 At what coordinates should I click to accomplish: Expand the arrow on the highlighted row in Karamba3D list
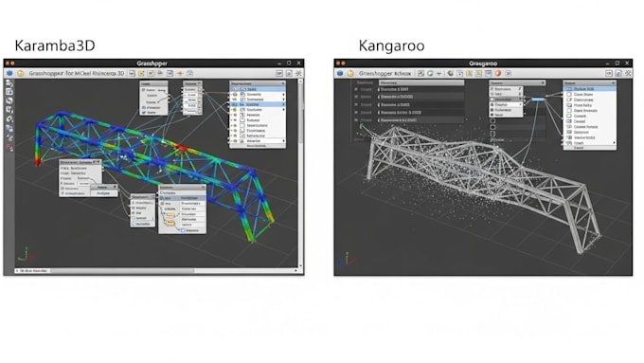(283, 104)
